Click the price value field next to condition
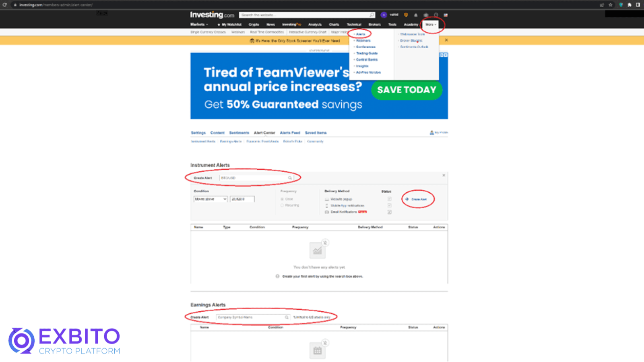Image resolution: width=644 pixels, height=362 pixels. [242, 199]
